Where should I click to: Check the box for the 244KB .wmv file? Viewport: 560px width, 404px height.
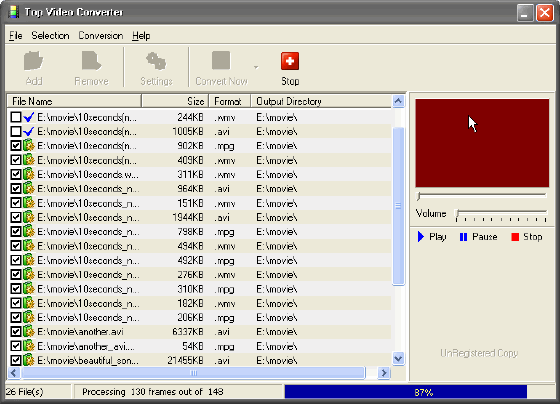tap(16, 117)
